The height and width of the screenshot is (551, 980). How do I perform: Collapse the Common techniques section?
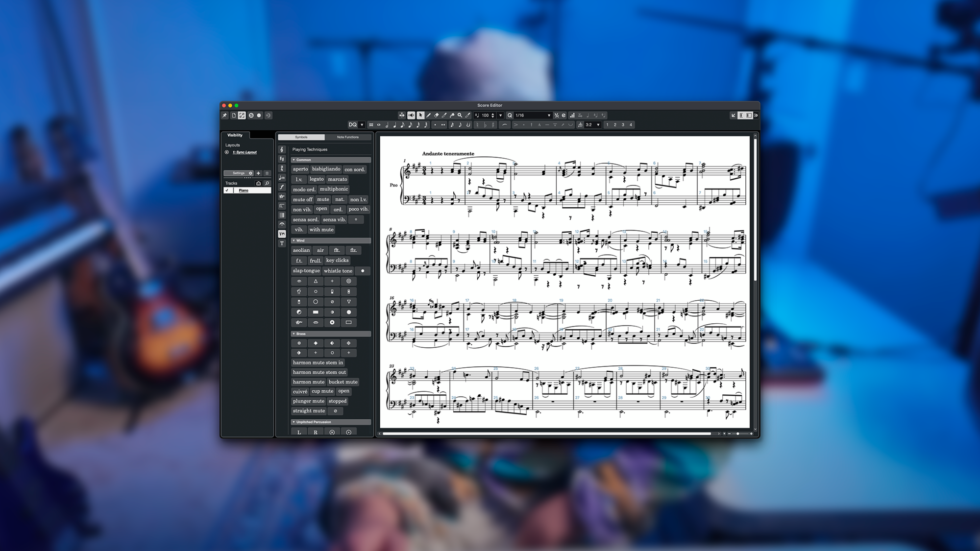294,160
